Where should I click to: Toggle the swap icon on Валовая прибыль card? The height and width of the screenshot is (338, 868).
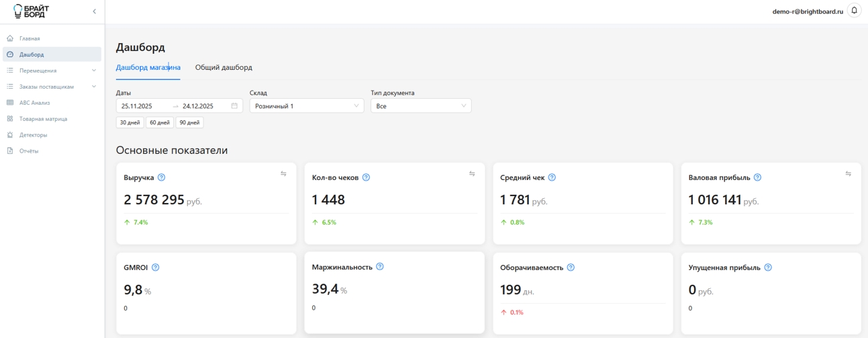point(849,174)
